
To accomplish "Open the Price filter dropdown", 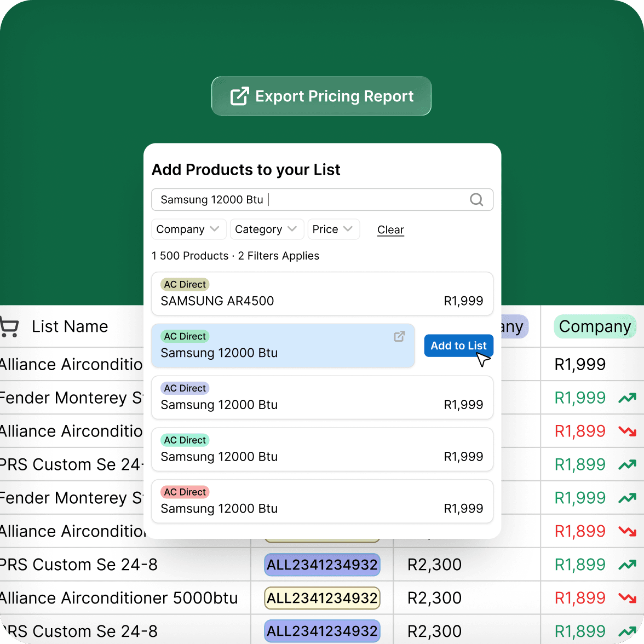I will (333, 229).
